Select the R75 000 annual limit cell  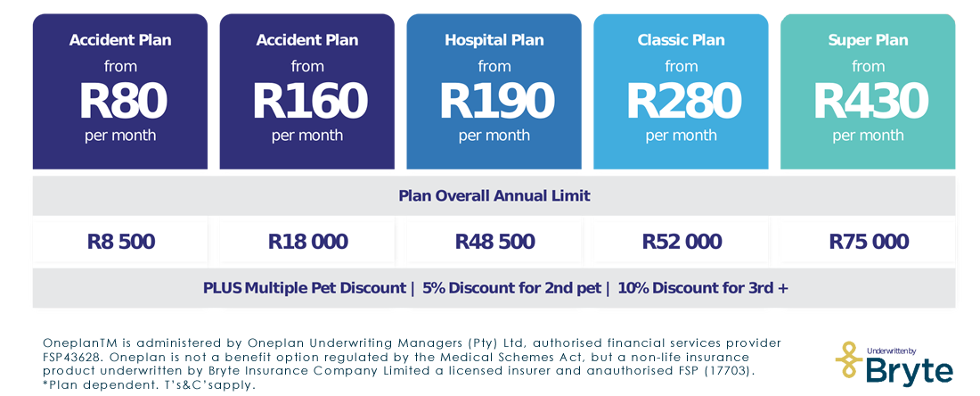click(869, 242)
